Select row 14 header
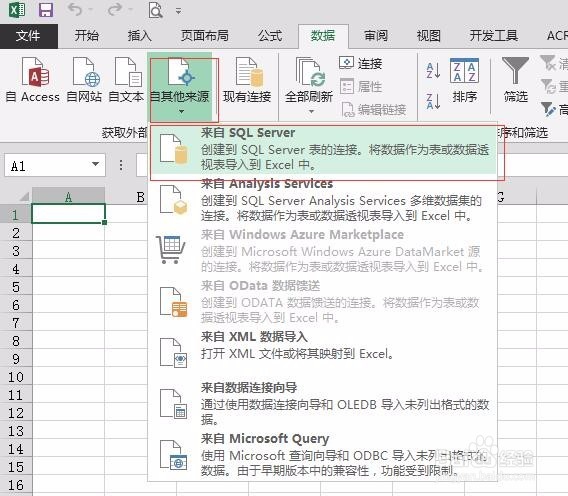568x496 pixels. tap(16, 449)
